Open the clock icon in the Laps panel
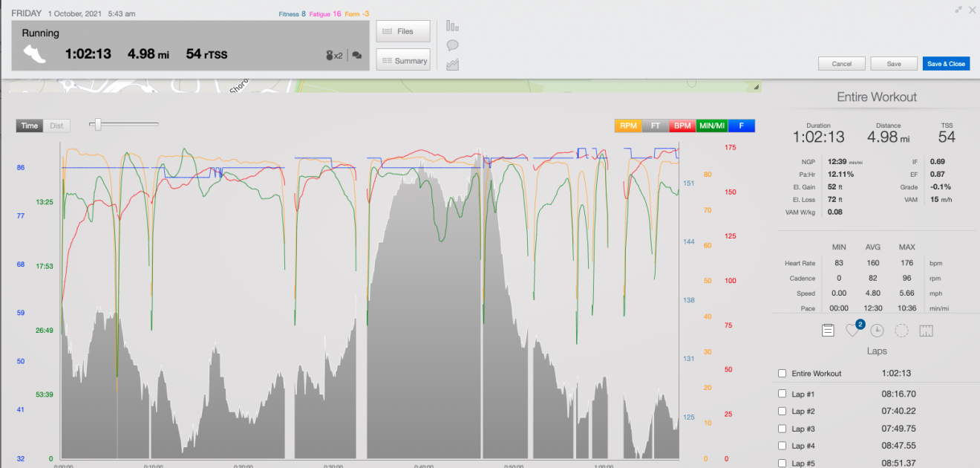Screen dimensions: 980x468 pos(877,331)
